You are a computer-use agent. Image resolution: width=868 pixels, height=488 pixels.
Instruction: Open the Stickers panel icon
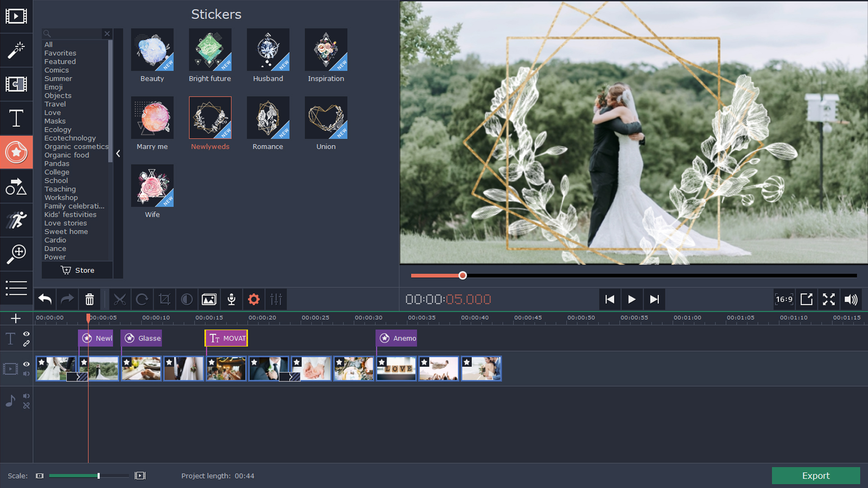[x=17, y=152]
